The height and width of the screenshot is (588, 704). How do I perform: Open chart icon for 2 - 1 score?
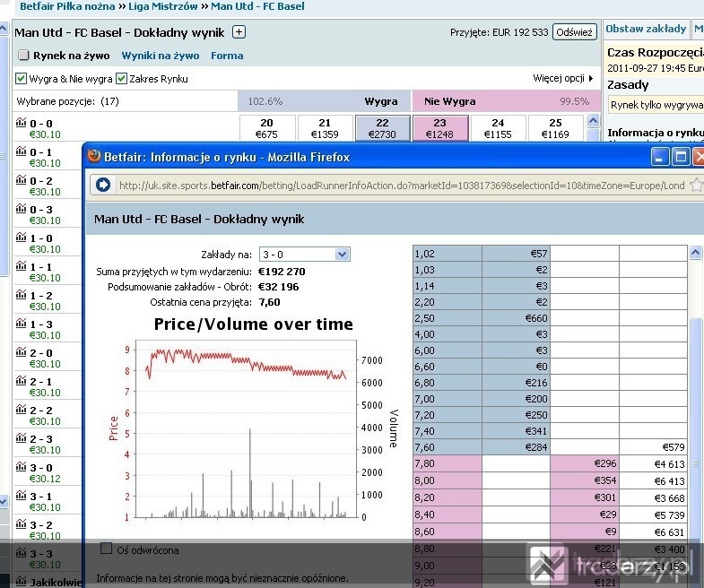(22, 381)
